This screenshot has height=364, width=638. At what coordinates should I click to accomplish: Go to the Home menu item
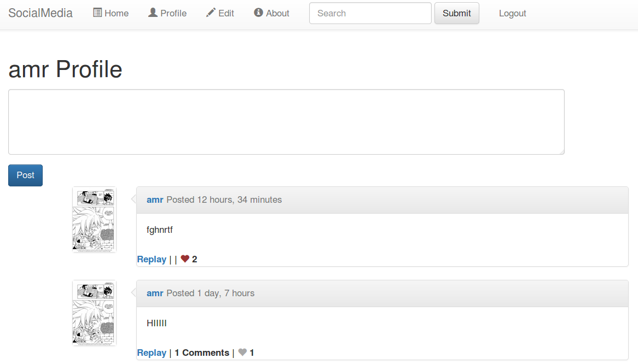111,13
